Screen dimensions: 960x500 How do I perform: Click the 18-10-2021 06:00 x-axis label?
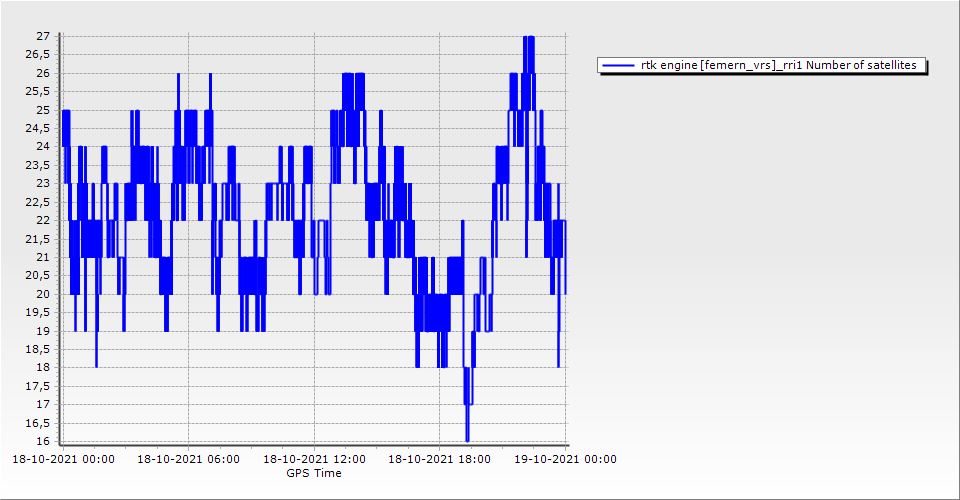188,460
